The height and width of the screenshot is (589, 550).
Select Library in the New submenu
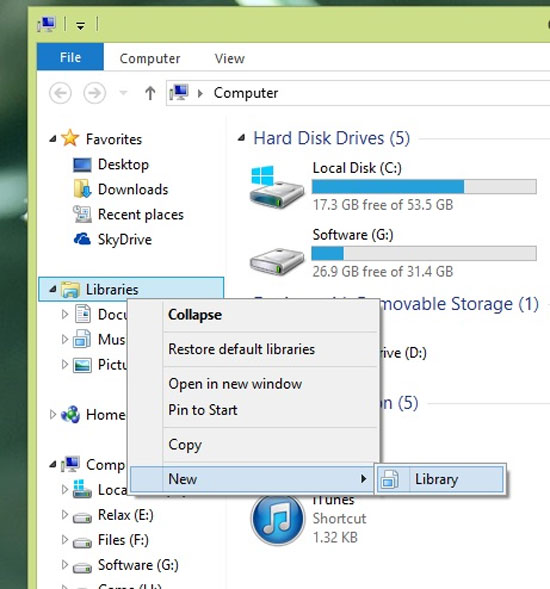pos(440,479)
